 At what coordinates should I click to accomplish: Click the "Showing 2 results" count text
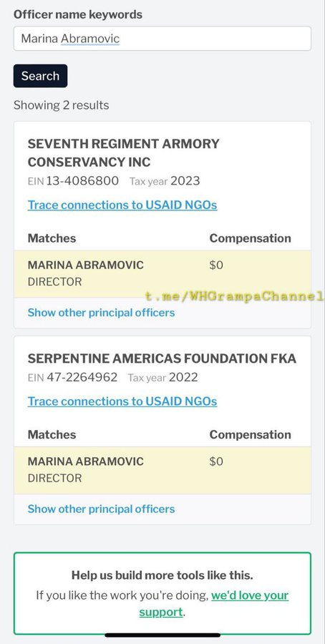click(62, 105)
